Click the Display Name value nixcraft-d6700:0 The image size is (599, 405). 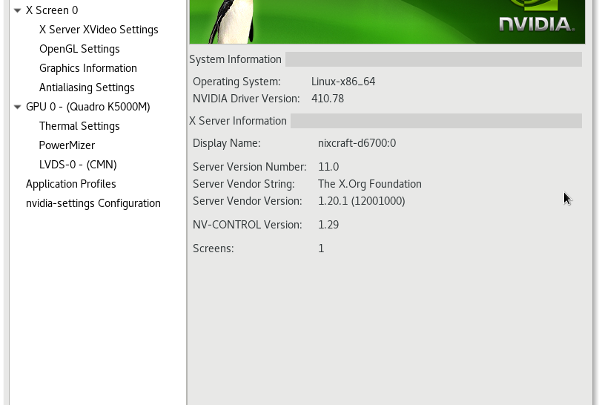tap(357, 143)
